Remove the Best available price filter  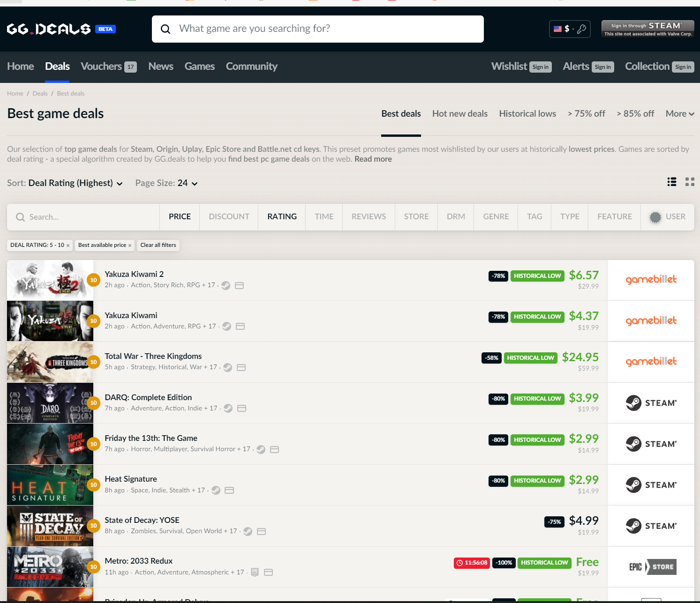130,246
